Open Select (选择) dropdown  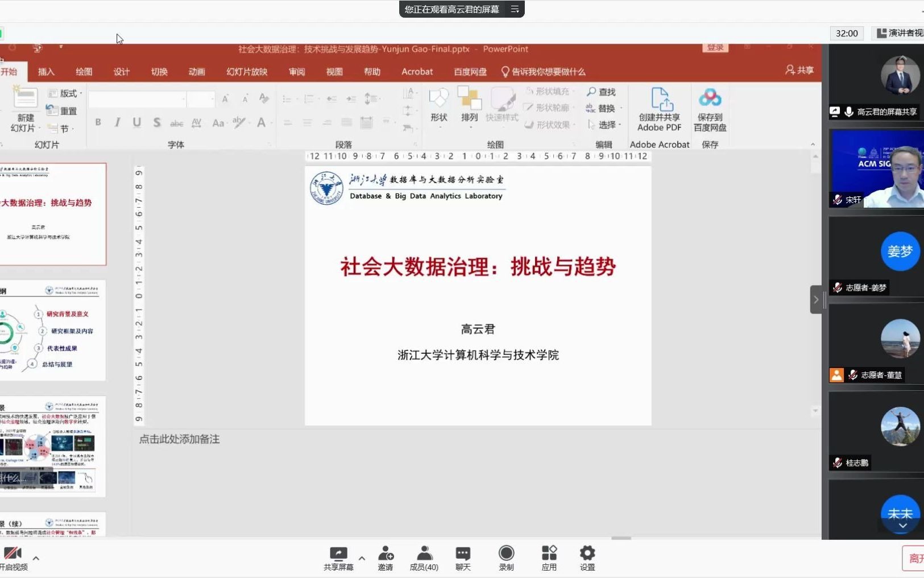point(603,125)
